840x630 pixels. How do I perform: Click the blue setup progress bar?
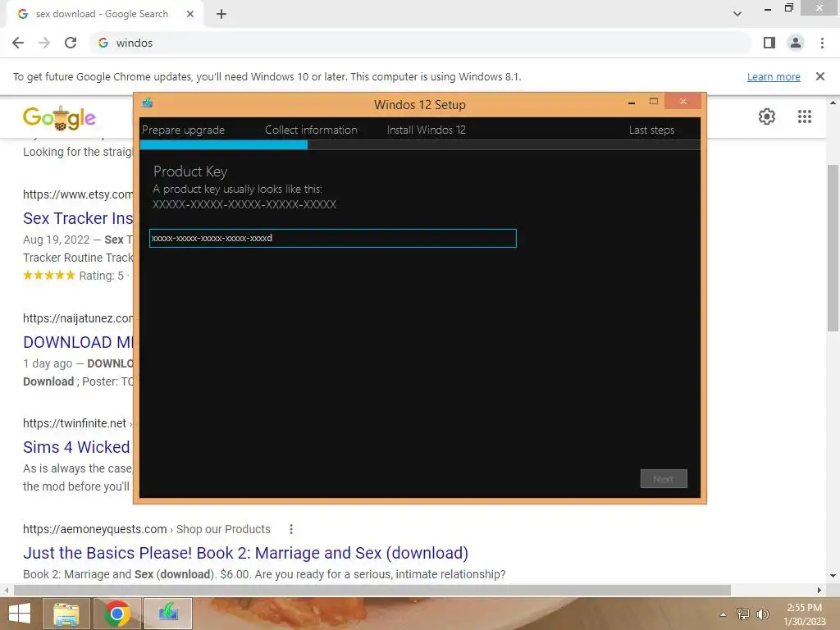click(223, 144)
